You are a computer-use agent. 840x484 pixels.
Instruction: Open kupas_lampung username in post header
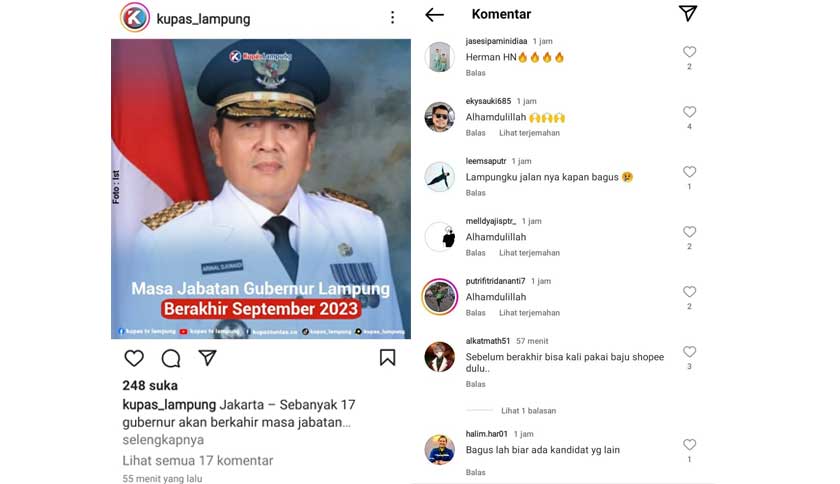tap(203, 19)
